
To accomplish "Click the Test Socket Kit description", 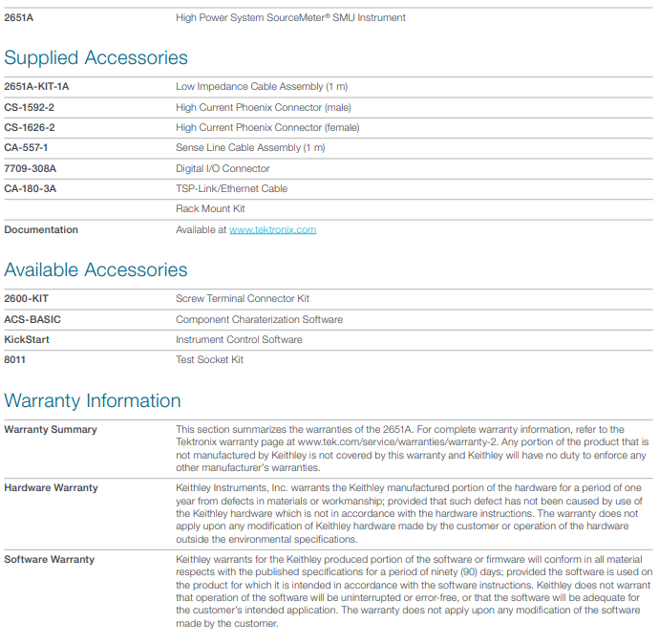I will point(209,360).
